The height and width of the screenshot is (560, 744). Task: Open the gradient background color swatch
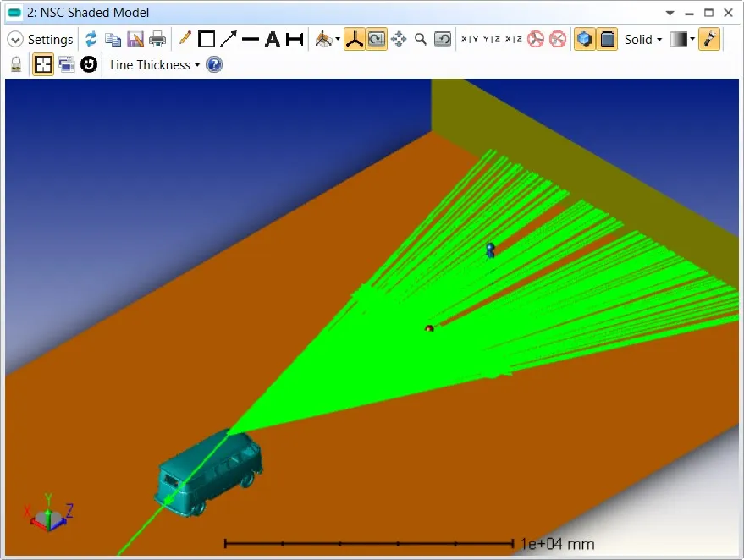[x=681, y=40]
